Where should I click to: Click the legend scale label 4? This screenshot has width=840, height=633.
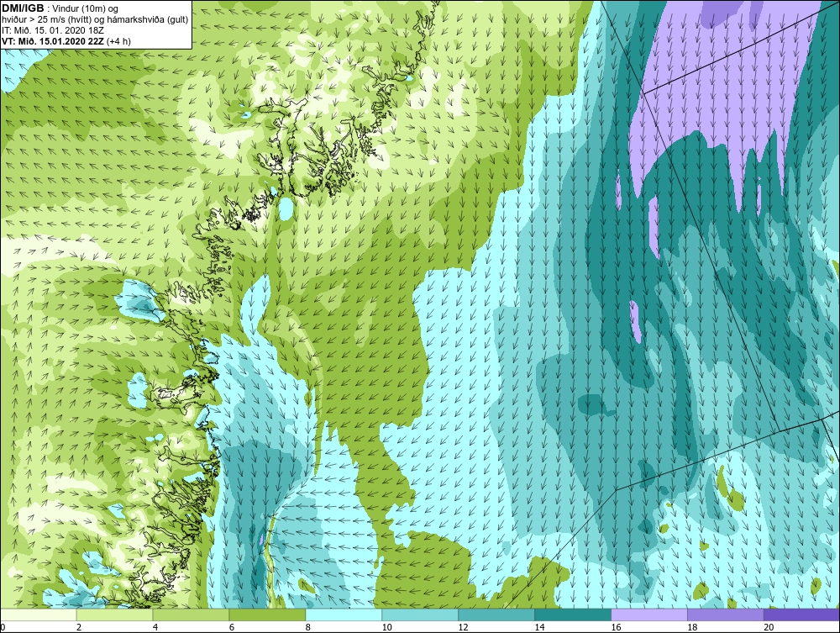tap(155, 627)
